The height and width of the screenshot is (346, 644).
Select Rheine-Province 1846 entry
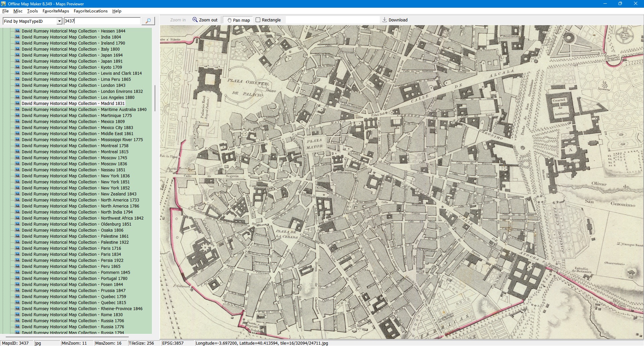[x=82, y=308]
